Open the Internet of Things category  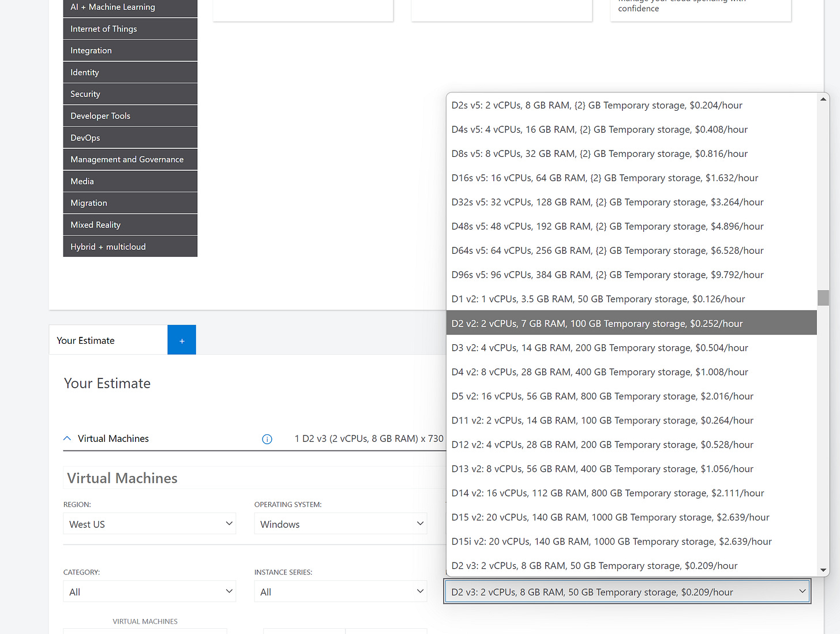[x=130, y=28]
